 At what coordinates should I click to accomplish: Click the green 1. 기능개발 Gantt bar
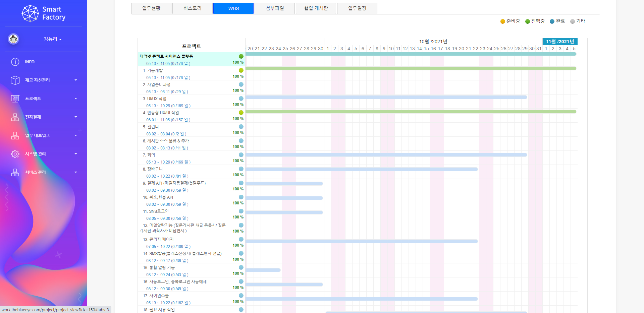[x=411, y=68]
